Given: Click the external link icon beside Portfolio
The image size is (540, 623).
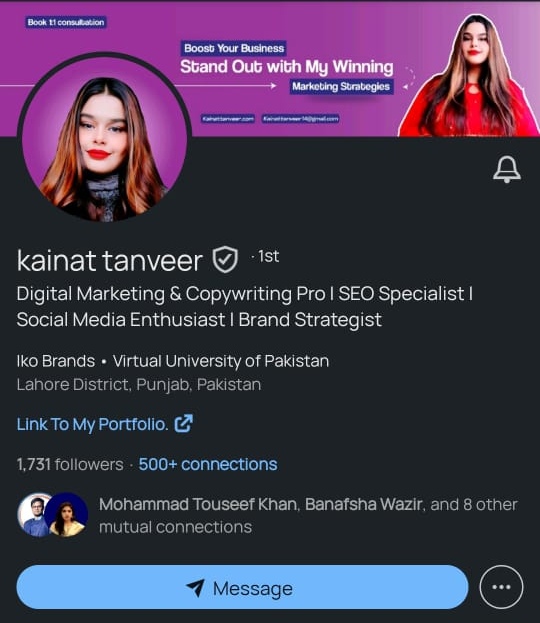Looking at the screenshot, I should pos(184,424).
